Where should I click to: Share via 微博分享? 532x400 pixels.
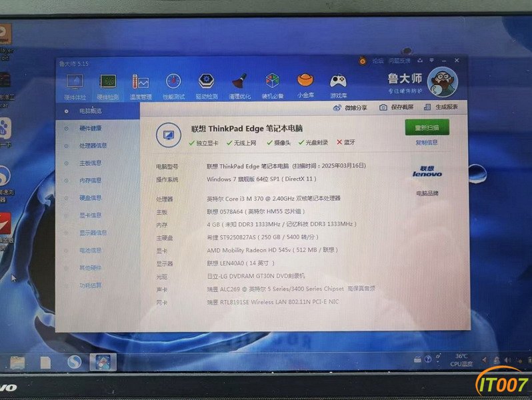point(350,108)
